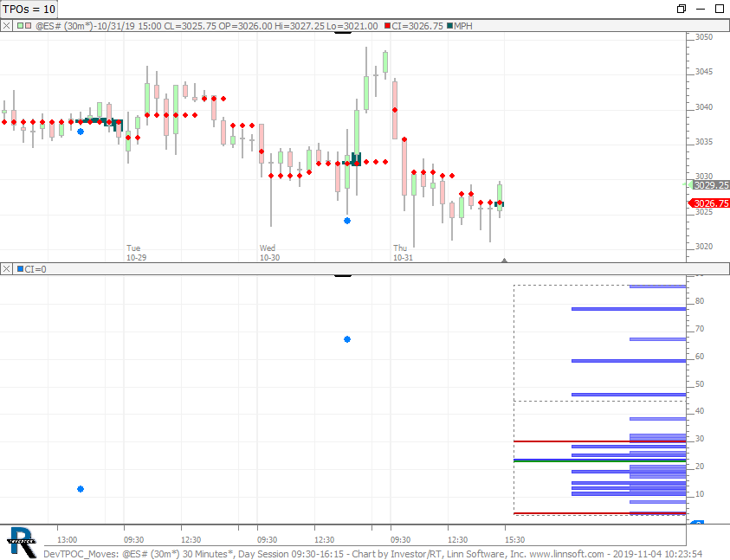Click the 3020 price scale label
Screen dimensions: 730x560
coord(703,247)
